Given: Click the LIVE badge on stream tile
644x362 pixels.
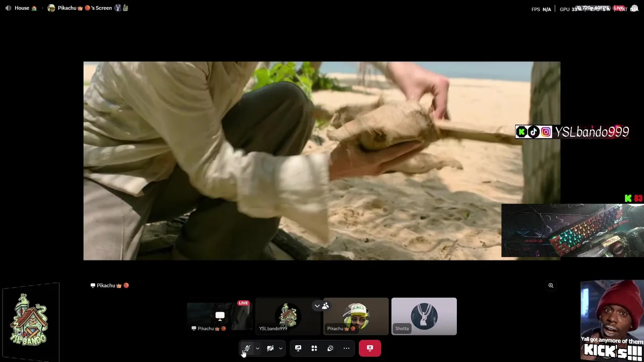Looking at the screenshot, I should tap(244, 303).
